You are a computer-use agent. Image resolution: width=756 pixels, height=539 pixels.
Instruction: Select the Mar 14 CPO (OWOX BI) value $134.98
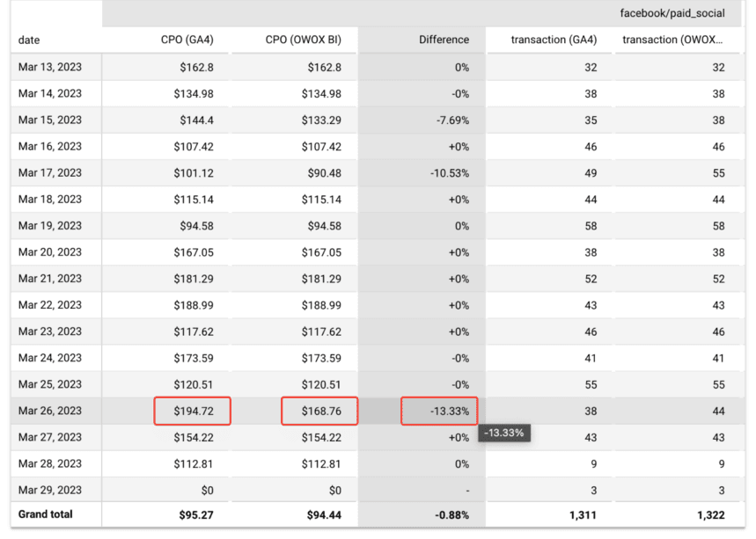click(321, 94)
